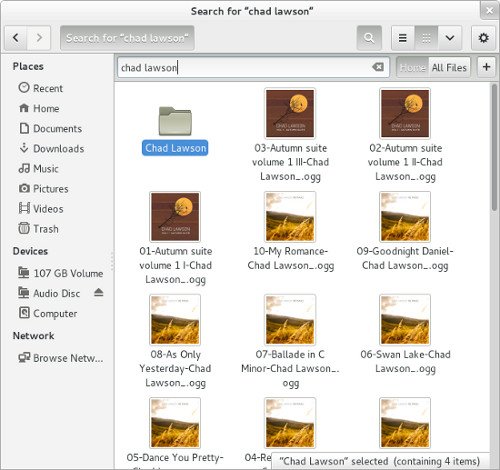Add search criteria with plus button
Viewport: 500px width, 470px height.
tap(486, 67)
